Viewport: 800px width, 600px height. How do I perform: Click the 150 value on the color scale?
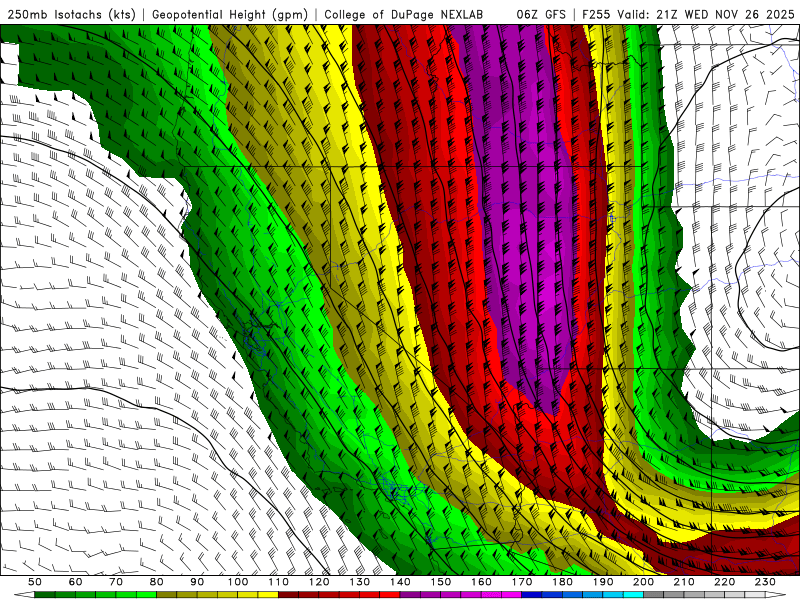point(441,582)
